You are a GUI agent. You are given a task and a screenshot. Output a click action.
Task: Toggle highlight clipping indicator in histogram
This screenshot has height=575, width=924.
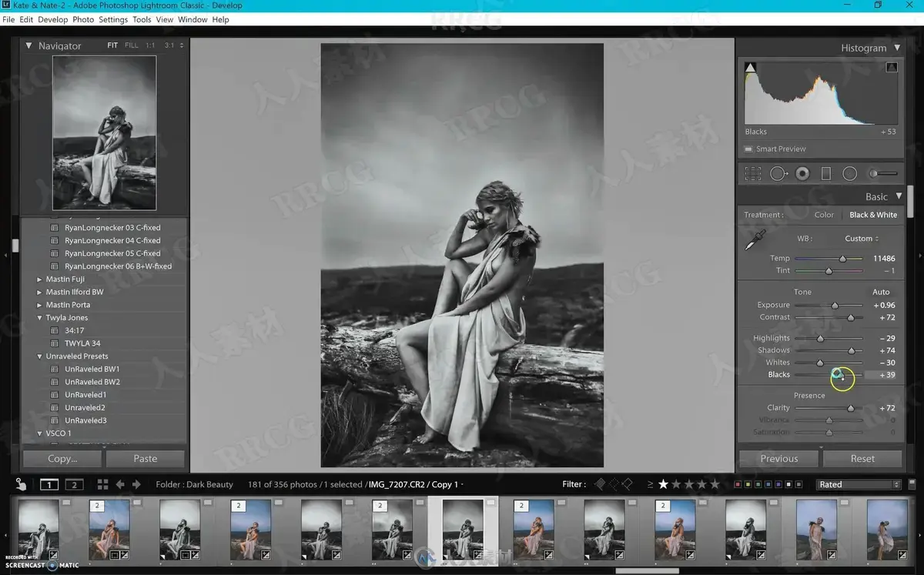tap(892, 68)
